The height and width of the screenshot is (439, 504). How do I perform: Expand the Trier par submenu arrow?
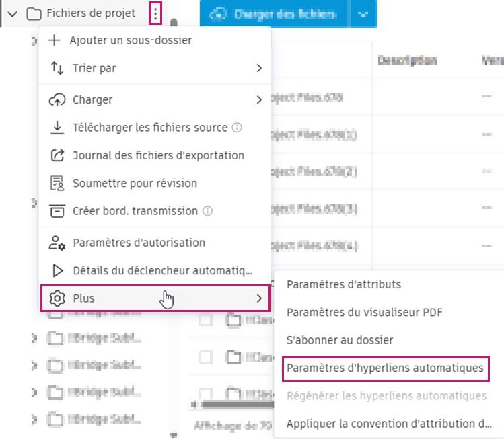click(259, 68)
